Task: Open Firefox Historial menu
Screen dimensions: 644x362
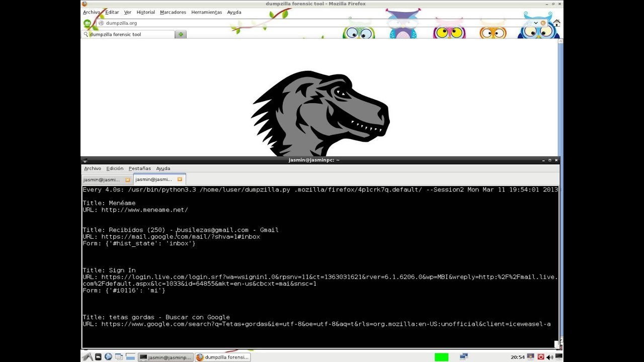Action: [x=146, y=12]
